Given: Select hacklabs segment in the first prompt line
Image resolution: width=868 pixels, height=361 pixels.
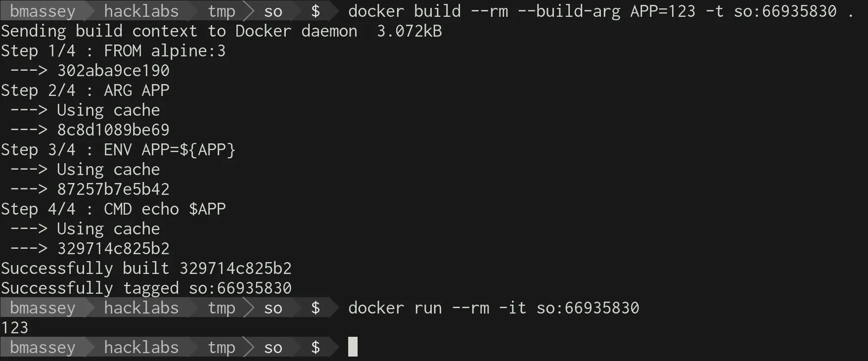Looking at the screenshot, I should point(141,11).
